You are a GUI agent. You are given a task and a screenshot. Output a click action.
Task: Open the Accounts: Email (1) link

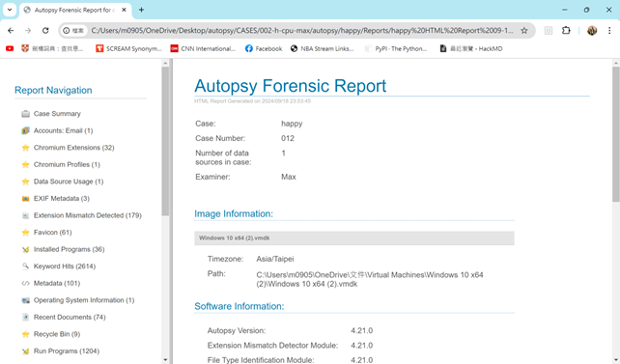click(64, 130)
